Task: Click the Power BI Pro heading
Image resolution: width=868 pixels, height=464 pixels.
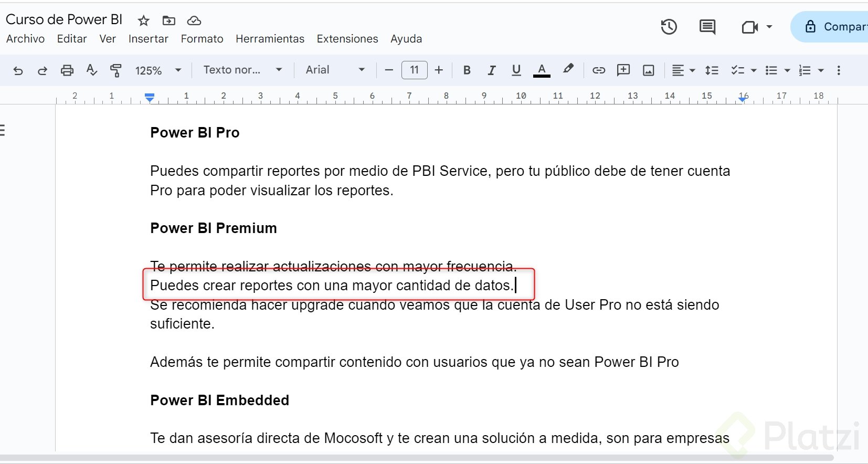Action: [x=195, y=133]
